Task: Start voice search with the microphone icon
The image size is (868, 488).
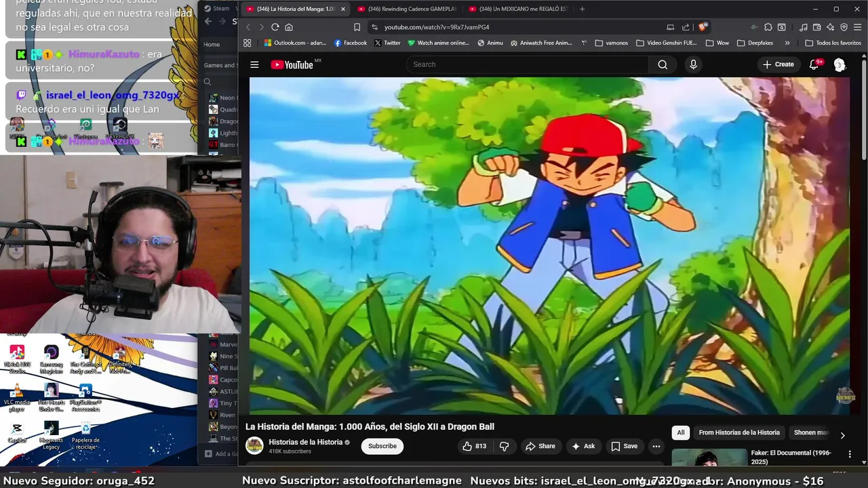Action: tap(693, 64)
